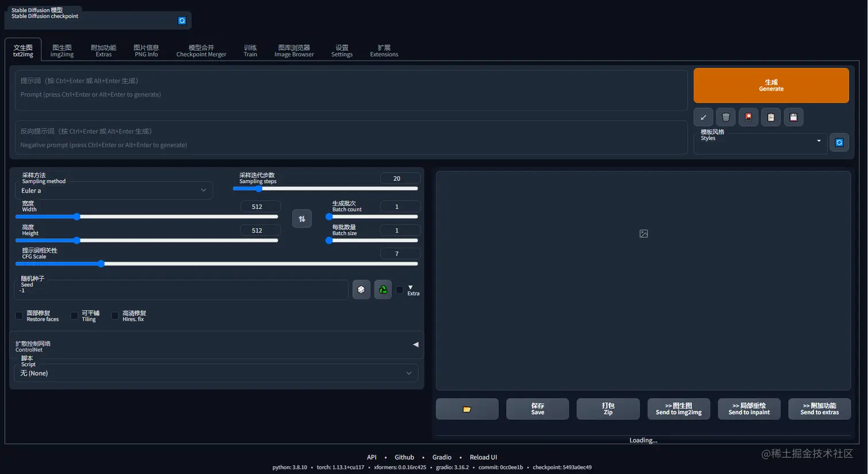868x474 pixels.
Task: Click the Width slider handle
Action: point(77,217)
